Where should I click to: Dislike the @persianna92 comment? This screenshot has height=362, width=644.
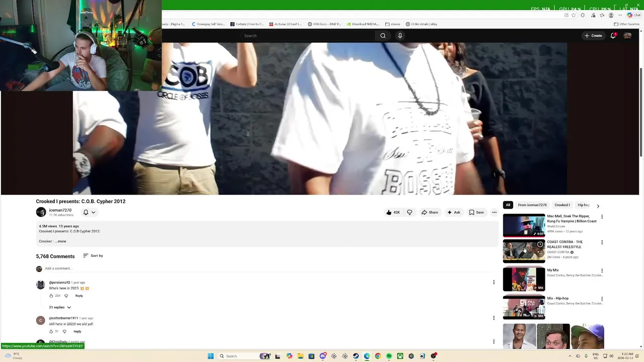point(66,296)
